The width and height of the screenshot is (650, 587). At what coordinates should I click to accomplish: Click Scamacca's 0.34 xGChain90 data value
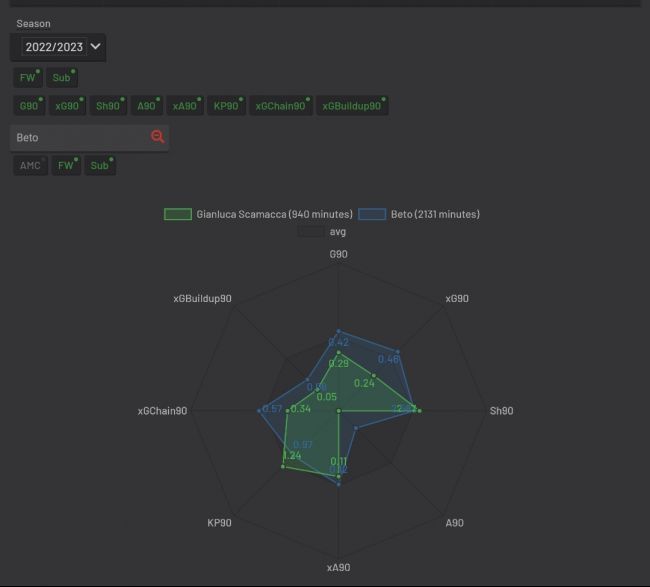tap(301, 409)
